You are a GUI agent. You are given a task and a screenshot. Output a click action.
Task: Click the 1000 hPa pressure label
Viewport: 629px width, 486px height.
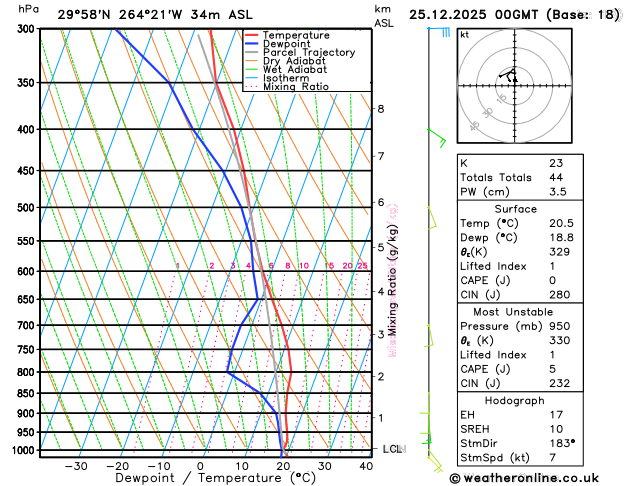pos(25,450)
